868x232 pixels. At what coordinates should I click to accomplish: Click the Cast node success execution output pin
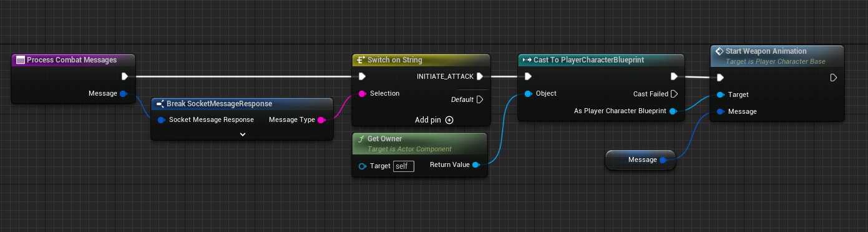point(673,76)
